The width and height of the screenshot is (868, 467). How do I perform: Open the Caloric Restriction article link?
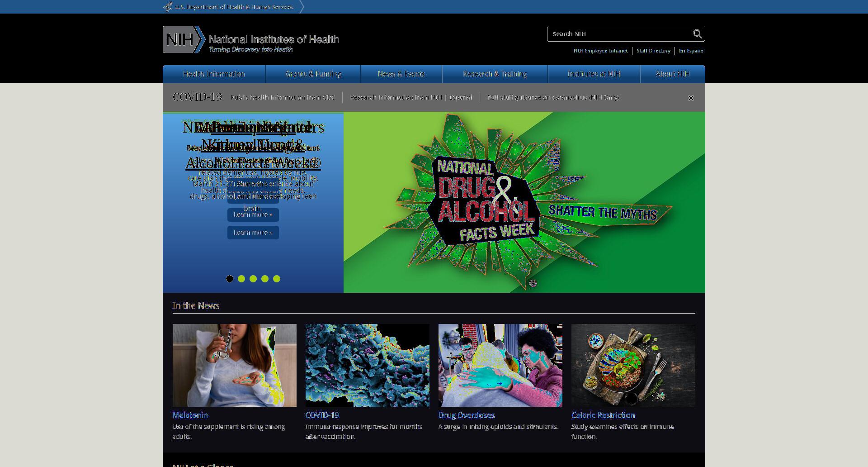[603, 415]
